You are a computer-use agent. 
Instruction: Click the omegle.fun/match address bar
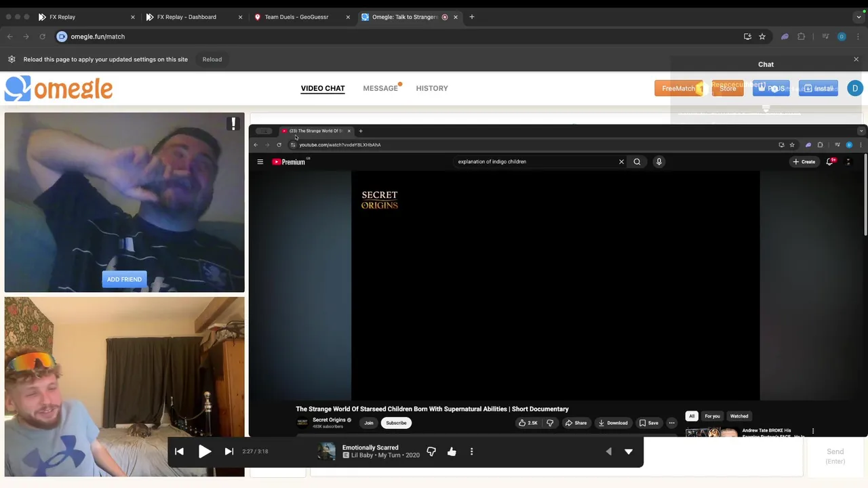click(400, 37)
